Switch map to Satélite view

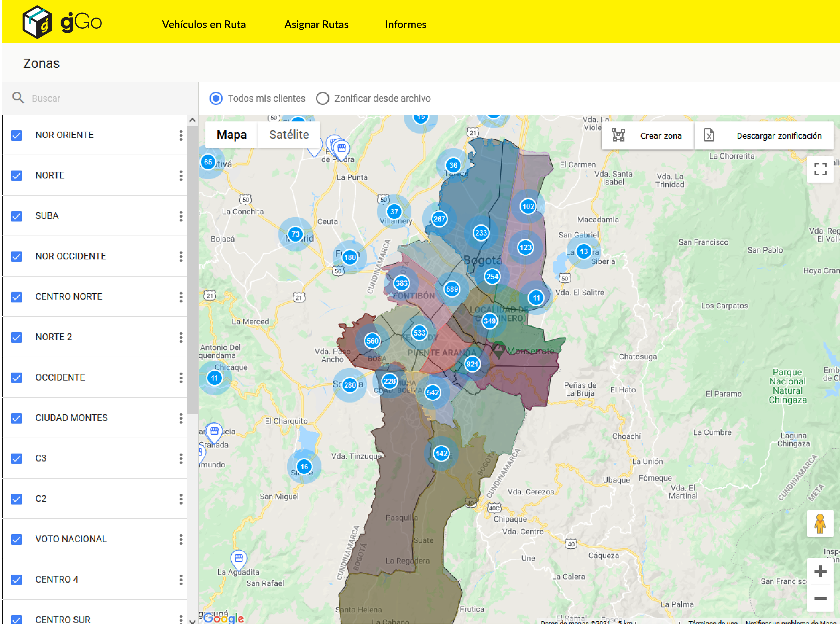tap(289, 135)
